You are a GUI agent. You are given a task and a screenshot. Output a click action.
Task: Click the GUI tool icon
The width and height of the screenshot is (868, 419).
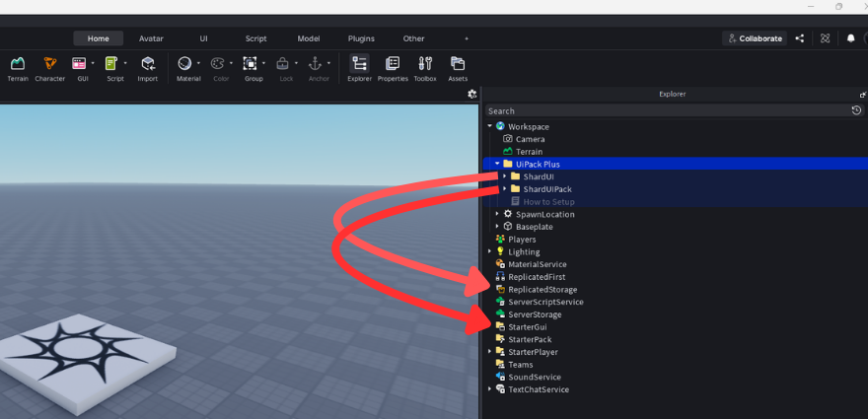pos(79,64)
